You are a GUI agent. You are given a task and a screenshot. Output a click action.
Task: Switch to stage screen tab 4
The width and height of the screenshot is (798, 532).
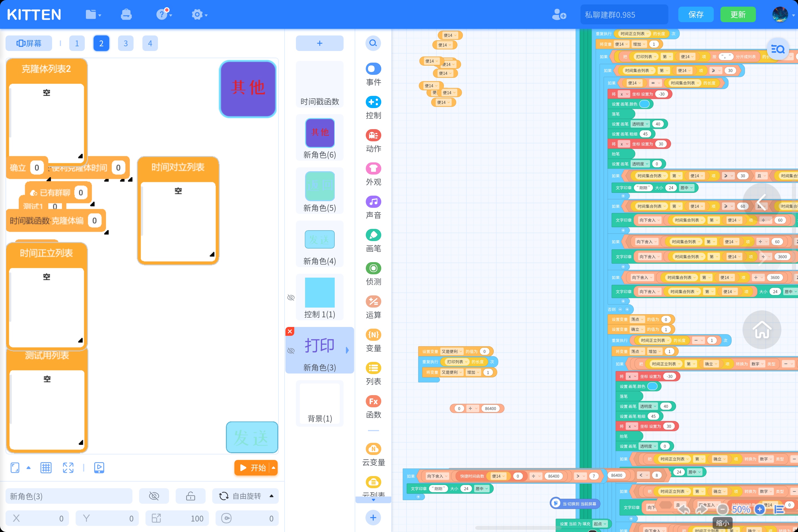point(150,43)
